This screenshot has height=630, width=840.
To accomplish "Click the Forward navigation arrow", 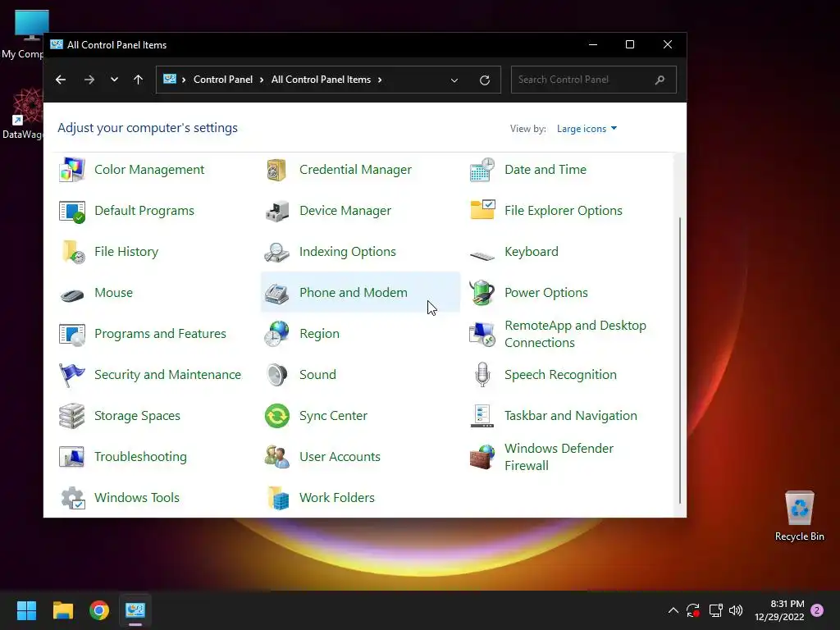I will (x=89, y=80).
